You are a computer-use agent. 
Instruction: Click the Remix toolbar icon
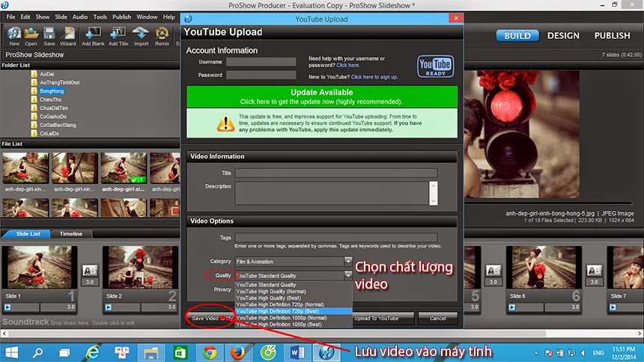(x=162, y=36)
